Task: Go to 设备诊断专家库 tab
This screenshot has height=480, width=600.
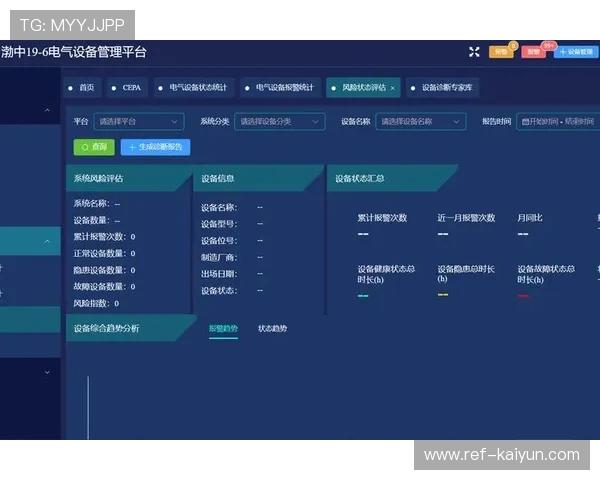Action: point(447,88)
